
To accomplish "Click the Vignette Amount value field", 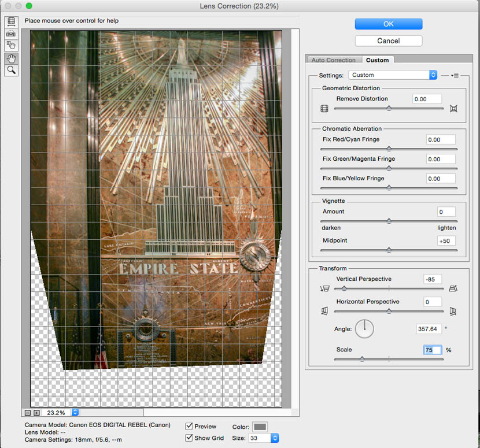I will pos(446,212).
